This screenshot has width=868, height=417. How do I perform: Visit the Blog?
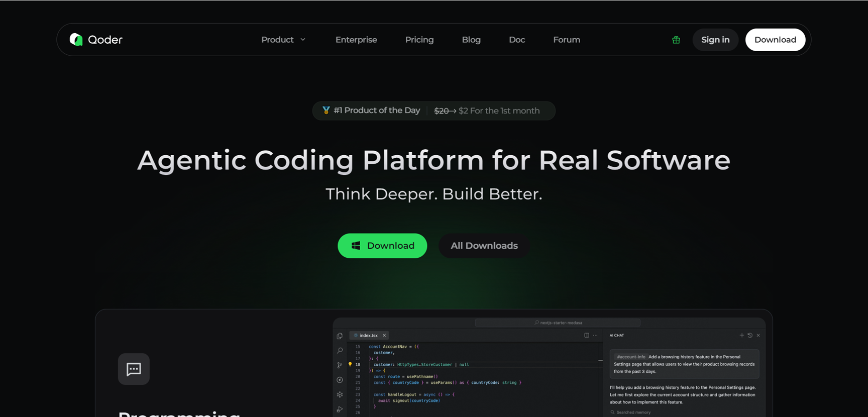point(471,40)
